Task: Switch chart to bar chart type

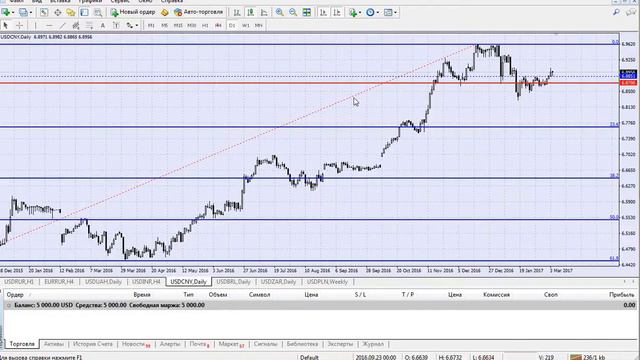Action: coord(237,12)
